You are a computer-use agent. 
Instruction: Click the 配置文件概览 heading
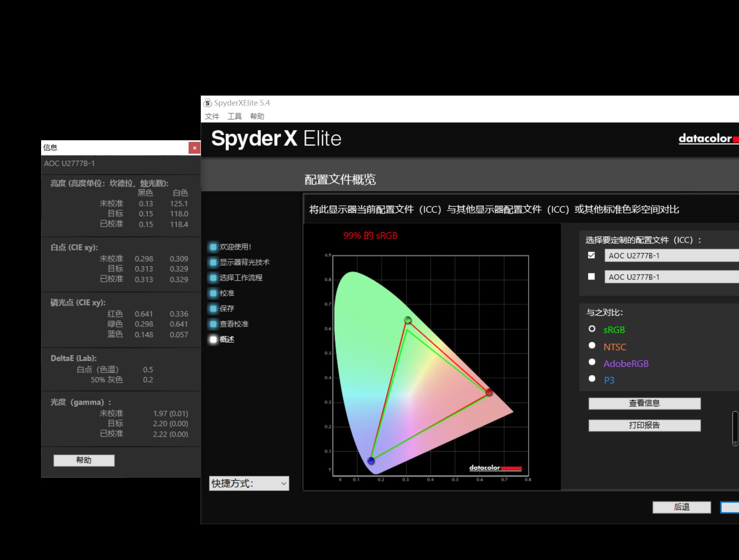coord(340,180)
